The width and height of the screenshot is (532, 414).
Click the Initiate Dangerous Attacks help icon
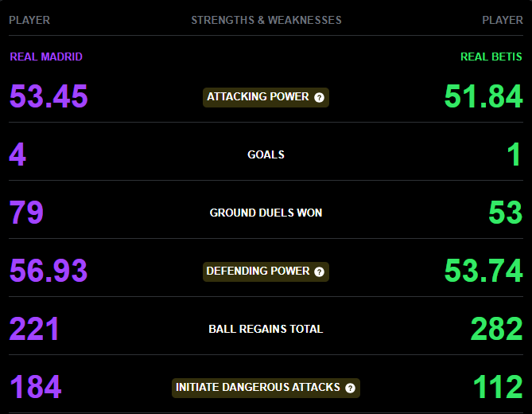tap(350, 389)
